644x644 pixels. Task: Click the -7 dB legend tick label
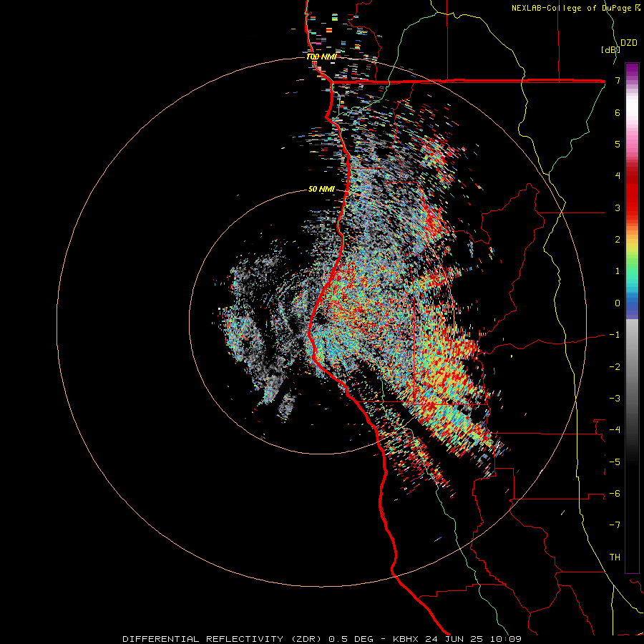(615, 525)
